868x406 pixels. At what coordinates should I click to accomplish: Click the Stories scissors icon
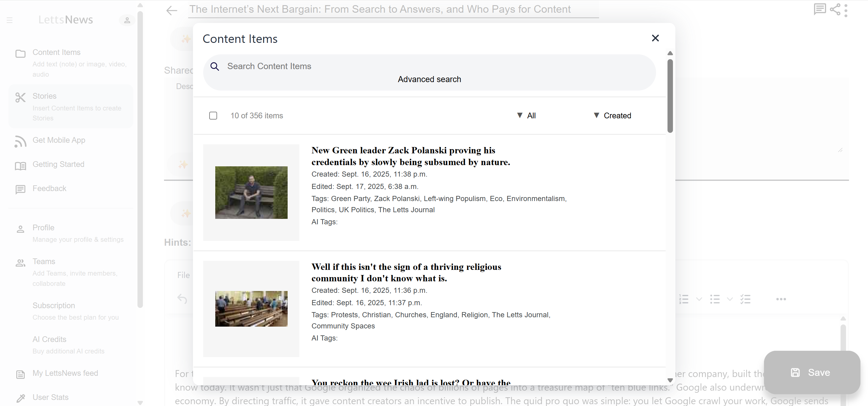[21, 98]
